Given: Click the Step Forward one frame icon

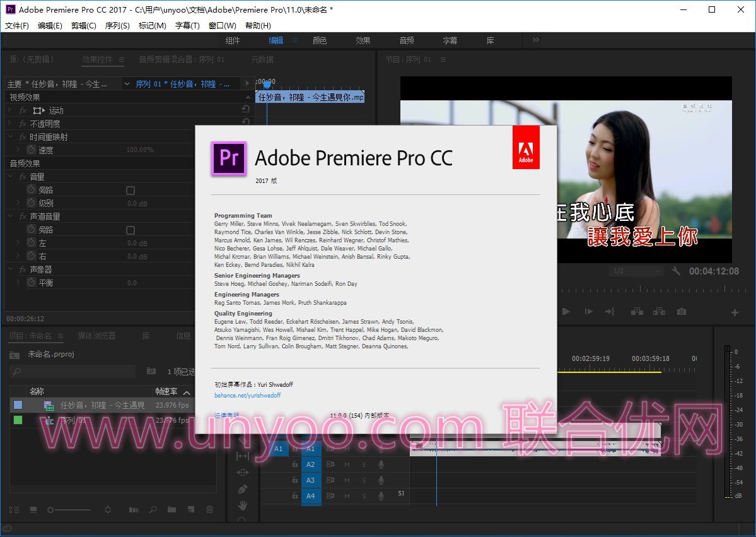Looking at the screenshot, I should point(589,312).
